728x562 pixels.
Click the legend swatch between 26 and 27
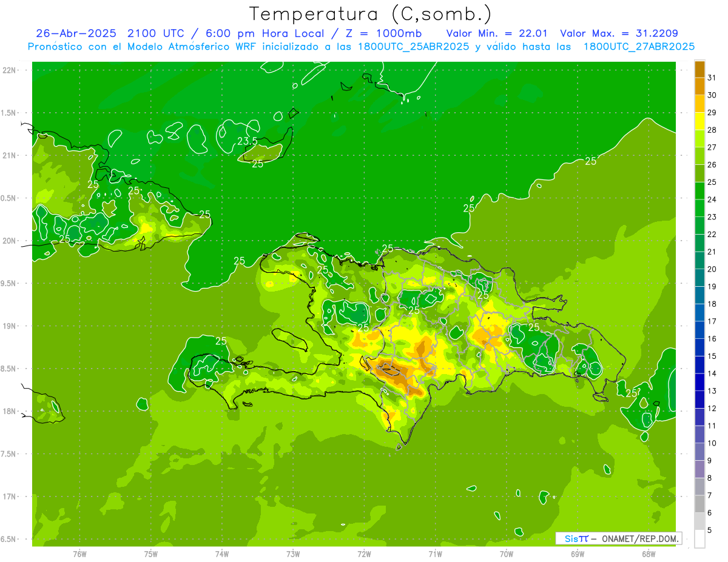pos(699,156)
